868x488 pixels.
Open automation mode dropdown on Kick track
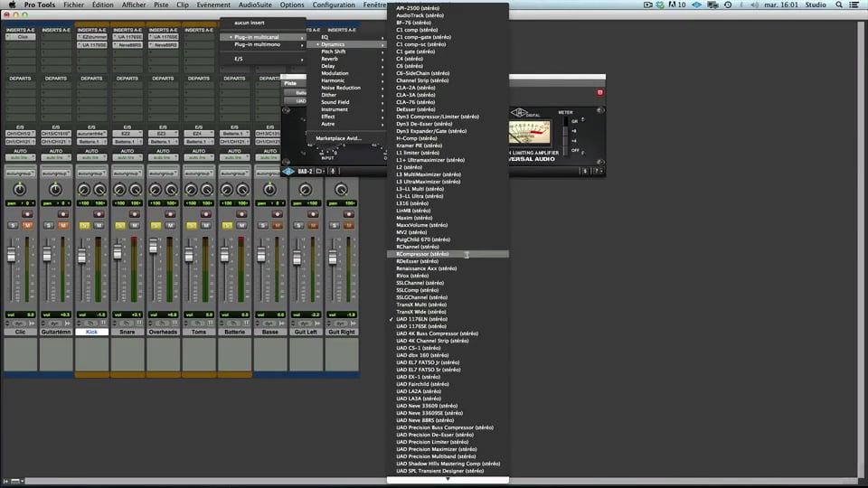(x=92, y=157)
